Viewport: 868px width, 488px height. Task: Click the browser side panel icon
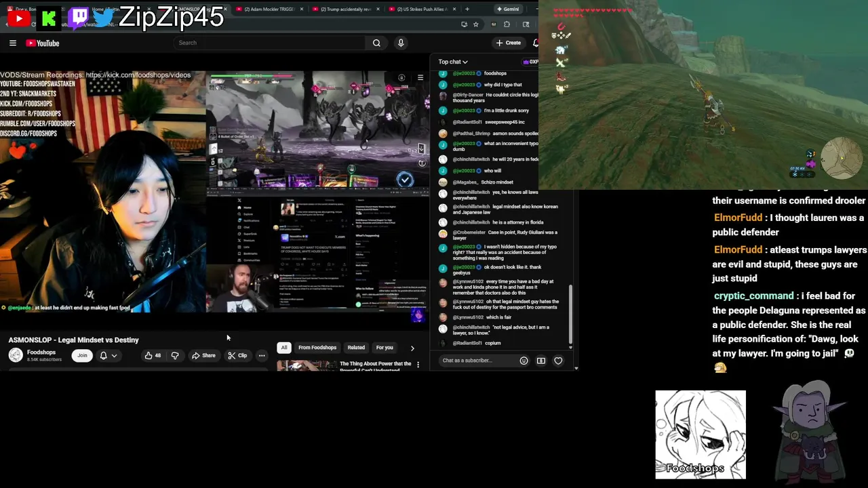pyautogui.click(x=526, y=24)
